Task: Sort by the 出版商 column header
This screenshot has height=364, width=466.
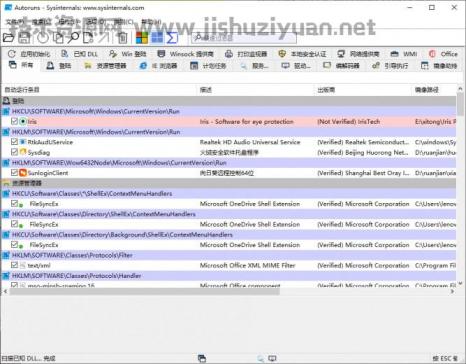Action: coord(363,90)
